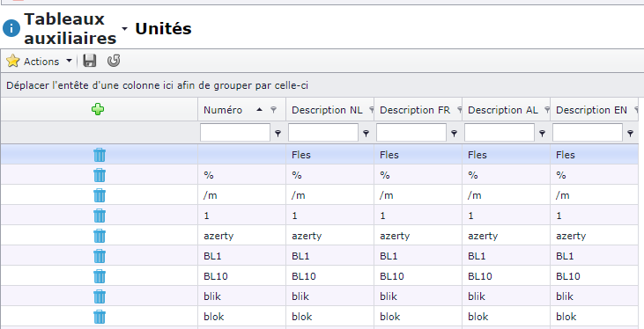The image size is (644, 329).
Task: Select the Fles cell under Description NL
Action: (329, 155)
